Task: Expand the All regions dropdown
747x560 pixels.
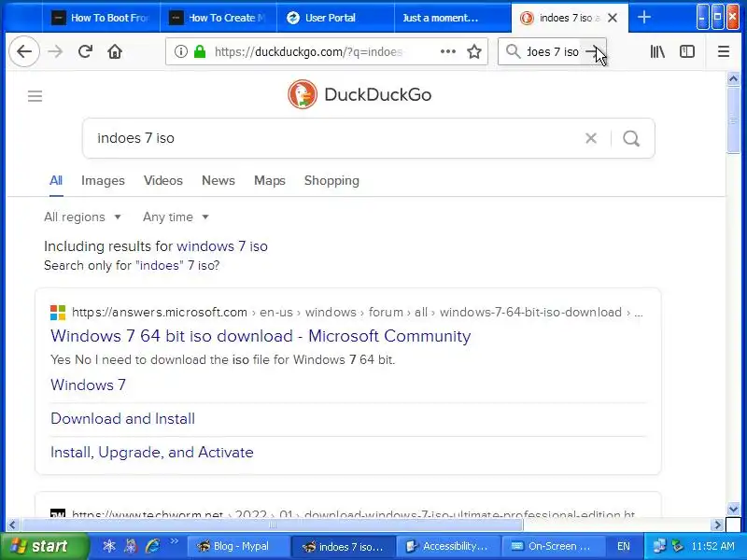Action: pos(82,217)
